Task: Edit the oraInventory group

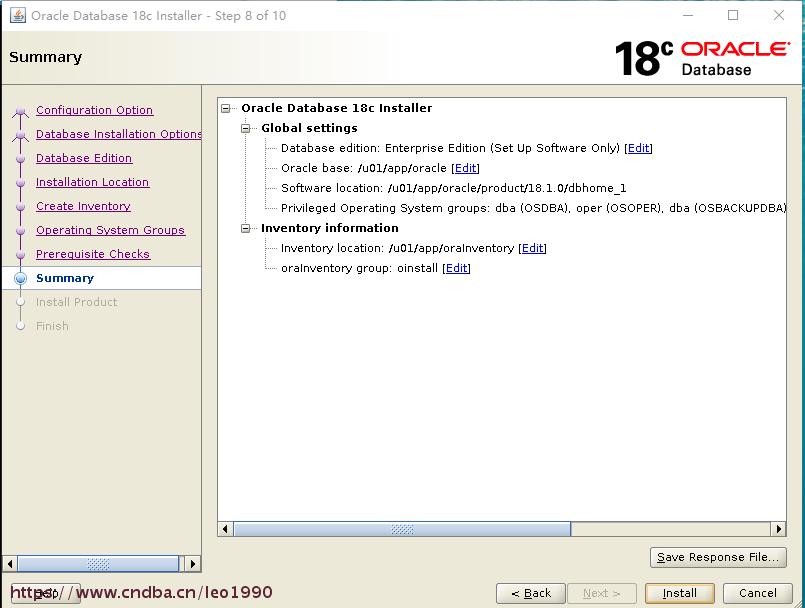Action: pyautogui.click(x=456, y=269)
